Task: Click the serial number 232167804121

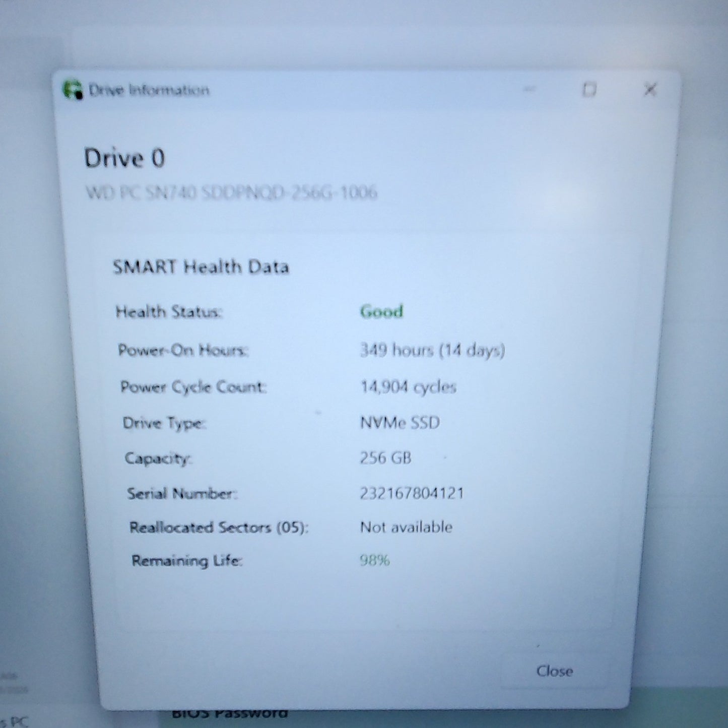Action: [412, 493]
